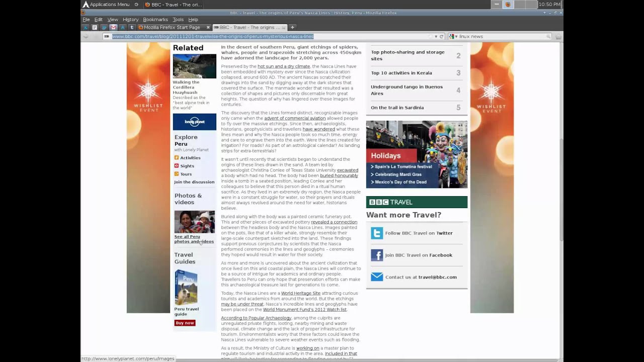Click 'hot sun and a dry climate' link
Viewport: 644px width, 362px height.
(284, 66)
